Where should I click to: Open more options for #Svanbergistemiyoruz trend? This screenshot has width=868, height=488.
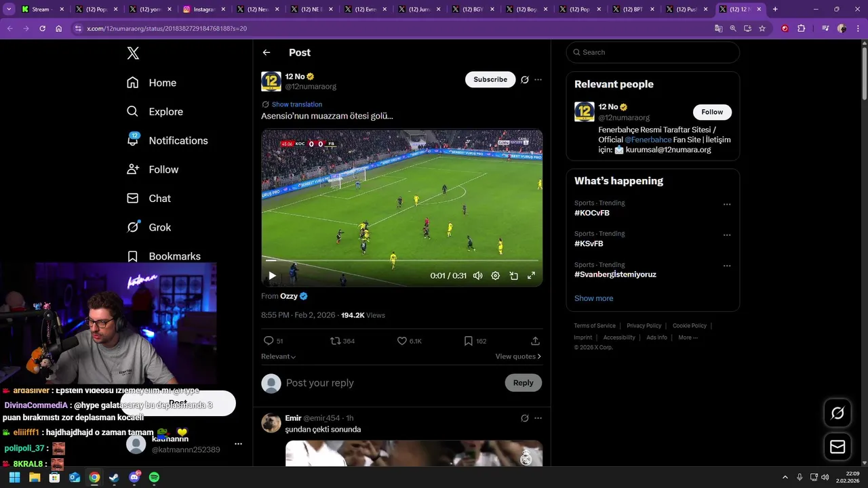coord(727,266)
